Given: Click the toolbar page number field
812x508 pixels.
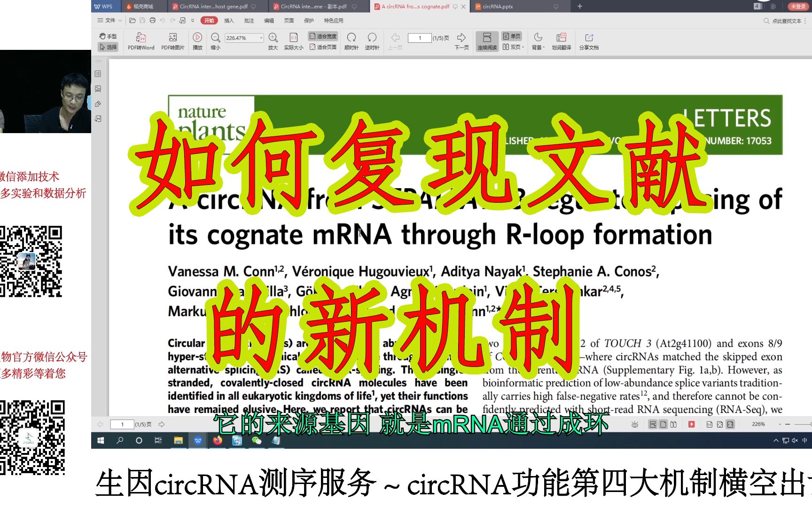Looking at the screenshot, I should [x=420, y=38].
